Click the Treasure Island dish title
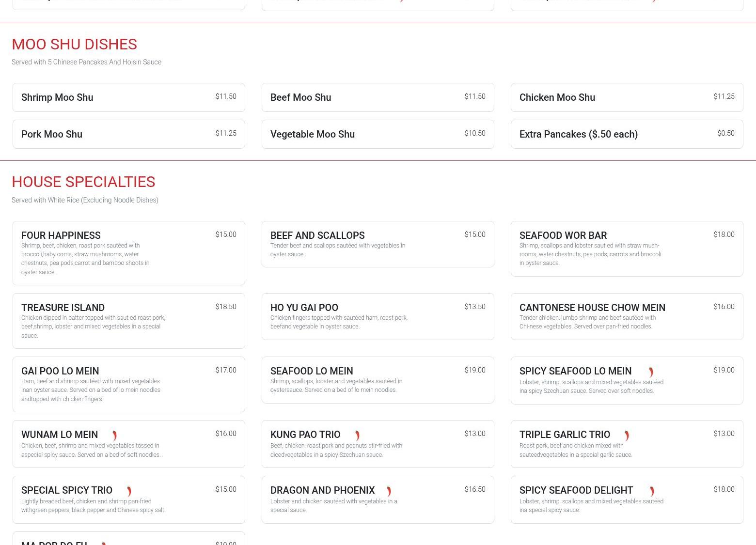Image resolution: width=756 pixels, height=545 pixels. tap(63, 308)
